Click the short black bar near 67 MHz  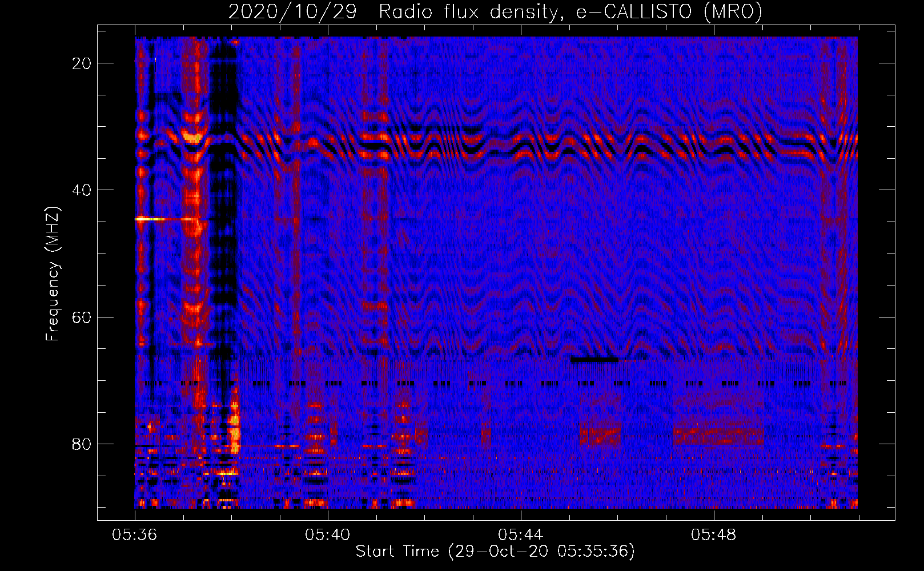(x=594, y=360)
